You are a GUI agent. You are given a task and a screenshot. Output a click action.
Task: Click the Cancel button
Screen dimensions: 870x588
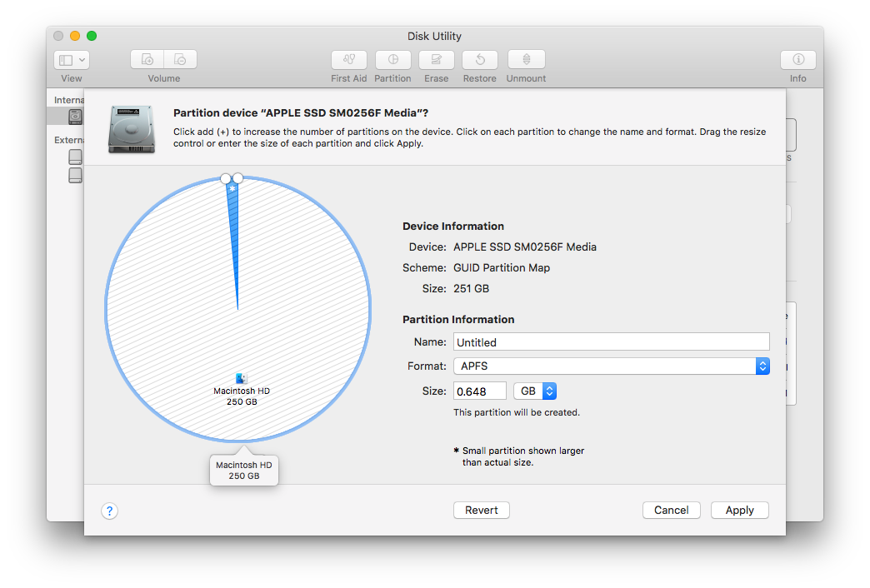point(672,511)
